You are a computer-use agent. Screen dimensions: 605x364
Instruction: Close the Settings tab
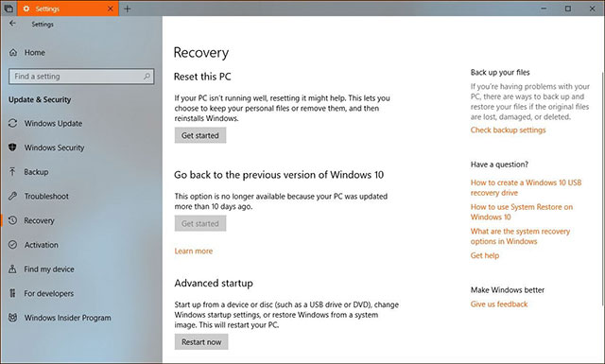111,9
